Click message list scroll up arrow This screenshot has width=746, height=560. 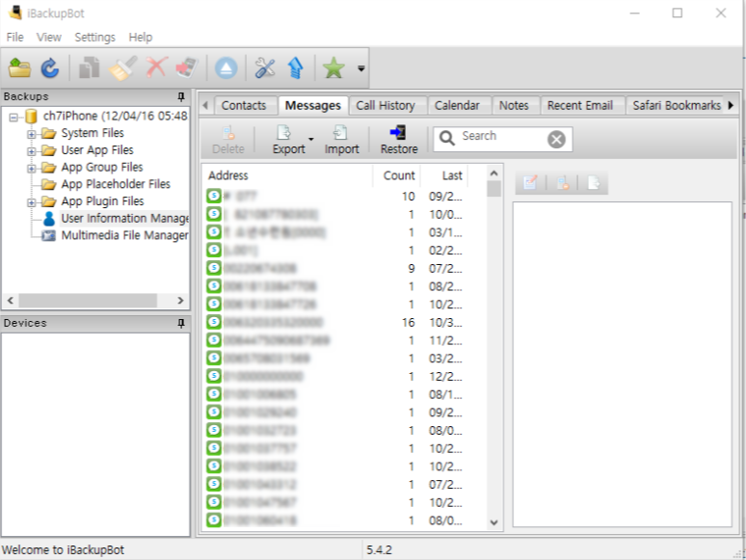point(493,173)
